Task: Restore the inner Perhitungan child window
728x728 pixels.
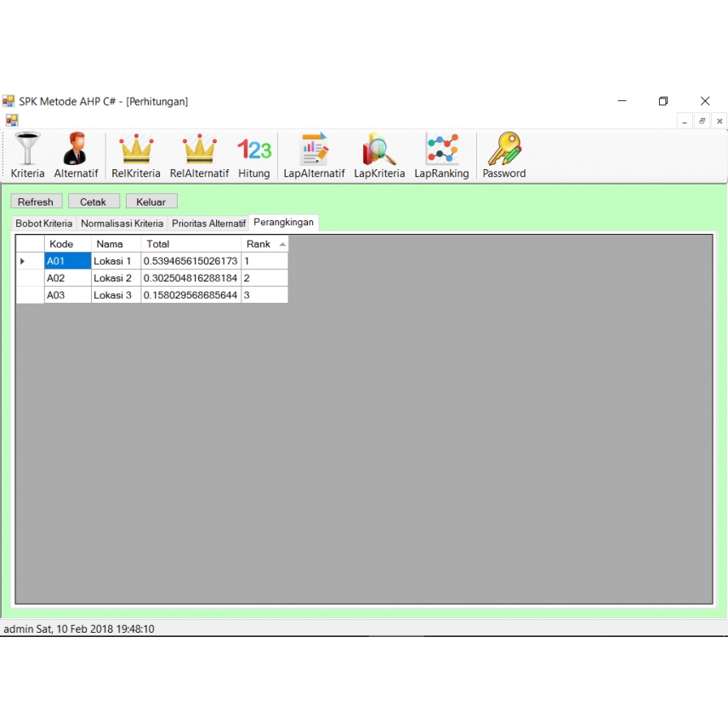Action: tap(702, 121)
